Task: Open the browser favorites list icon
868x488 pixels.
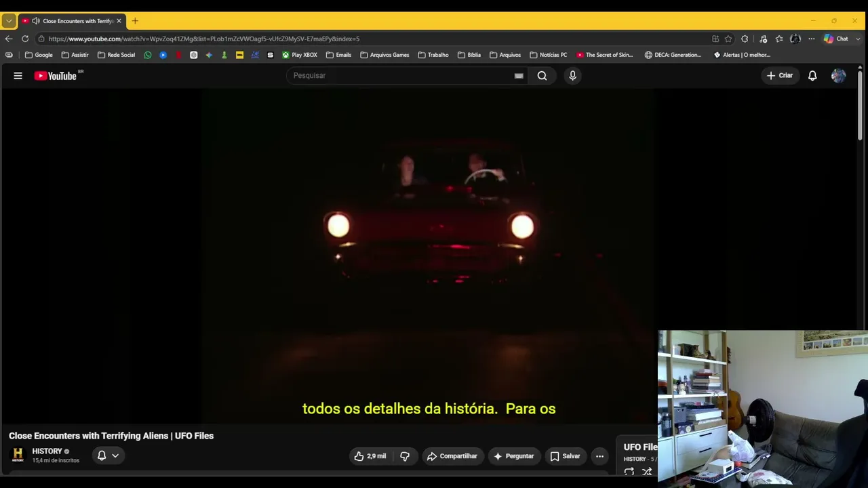Action: (x=779, y=39)
